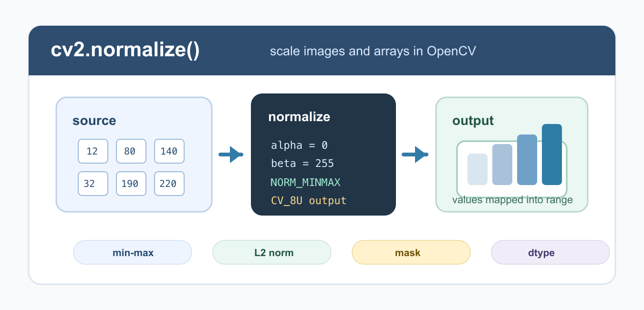Click the second-tallest medium blue output bar
644x310 pixels.
click(527, 160)
